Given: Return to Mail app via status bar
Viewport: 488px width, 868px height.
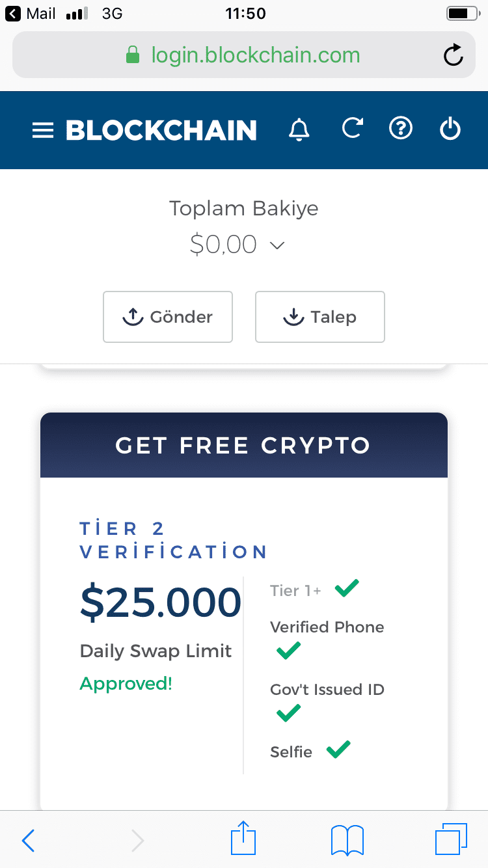Looking at the screenshot, I should (x=31, y=14).
